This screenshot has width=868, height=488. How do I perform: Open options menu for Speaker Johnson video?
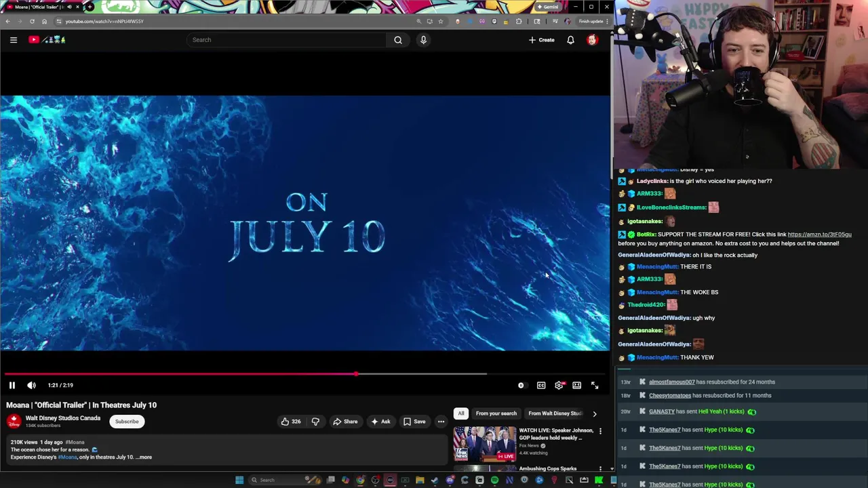pos(600,431)
